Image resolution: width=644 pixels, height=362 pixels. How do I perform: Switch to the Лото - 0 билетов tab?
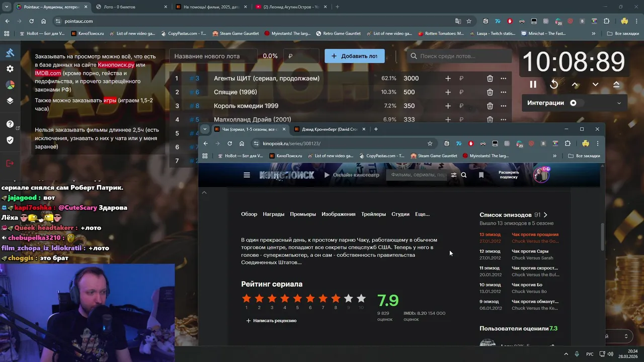(x=132, y=7)
